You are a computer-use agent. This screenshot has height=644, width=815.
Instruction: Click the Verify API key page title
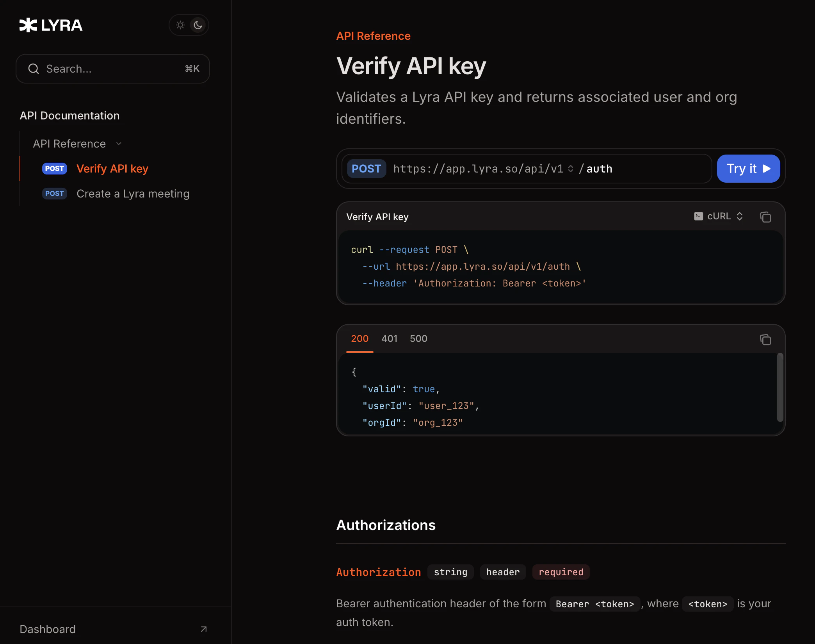click(411, 66)
